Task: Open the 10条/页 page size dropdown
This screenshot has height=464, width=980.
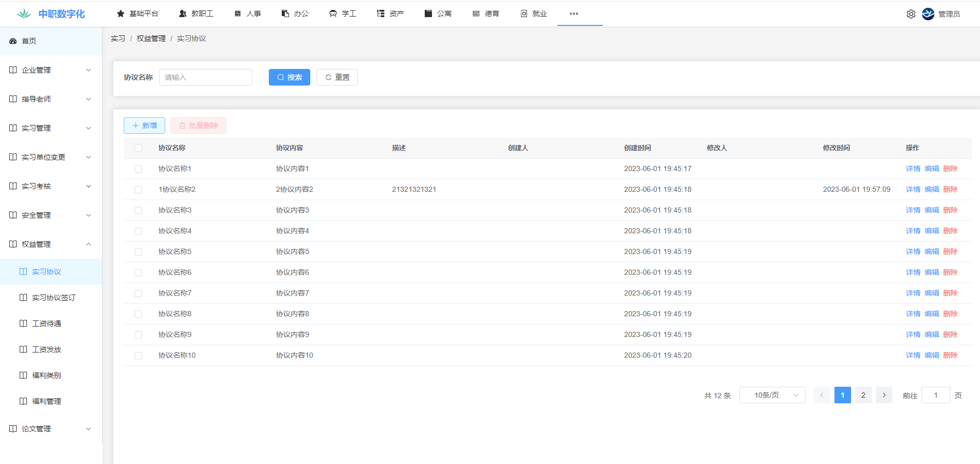Action: [772, 395]
